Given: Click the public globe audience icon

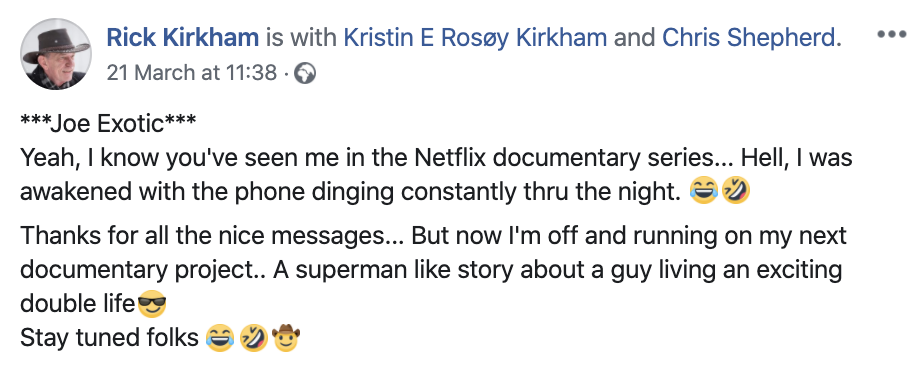Looking at the screenshot, I should coord(304,73).
